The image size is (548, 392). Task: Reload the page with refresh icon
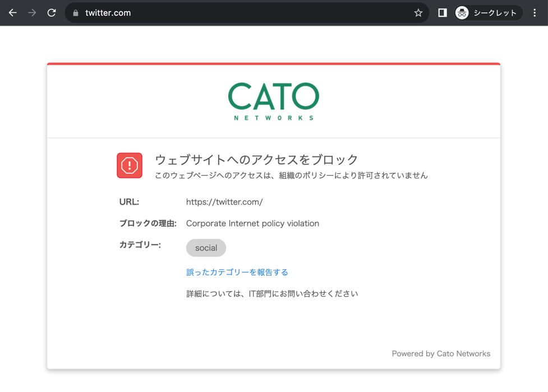(52, 13)
